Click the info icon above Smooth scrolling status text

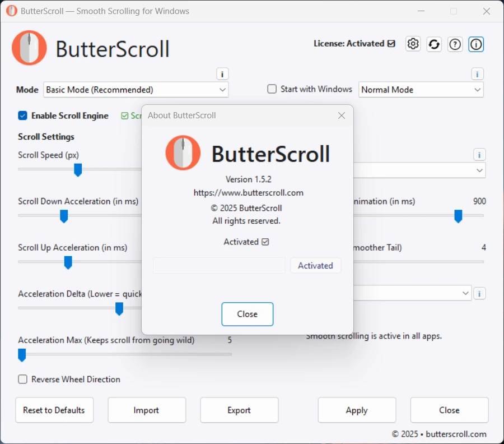click(479, 293)
